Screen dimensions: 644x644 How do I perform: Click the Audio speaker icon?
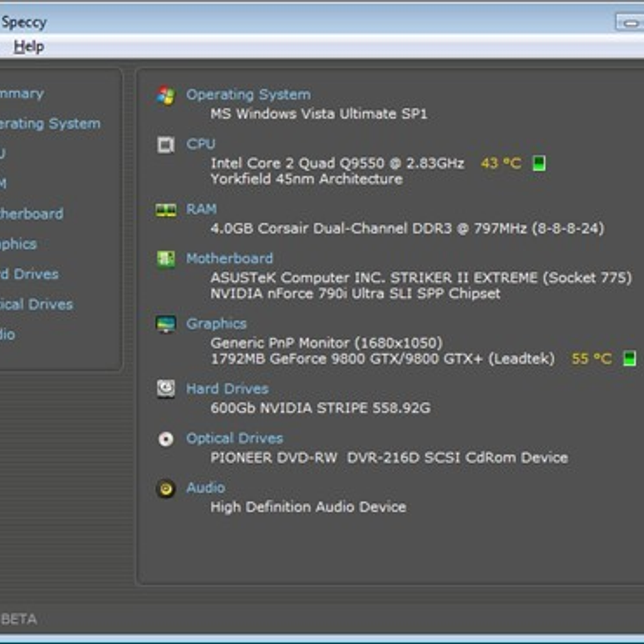[x=166, y=488]
